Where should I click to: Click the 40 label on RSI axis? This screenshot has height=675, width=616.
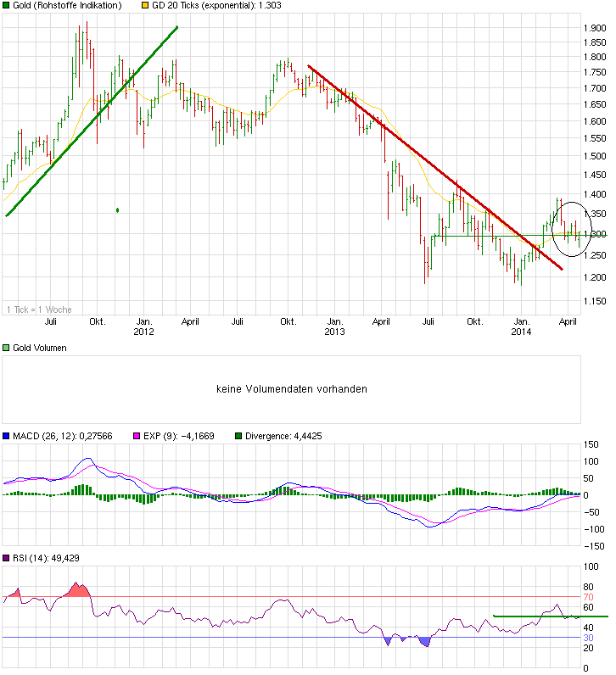pyautogui.click(x=589, y=628)
